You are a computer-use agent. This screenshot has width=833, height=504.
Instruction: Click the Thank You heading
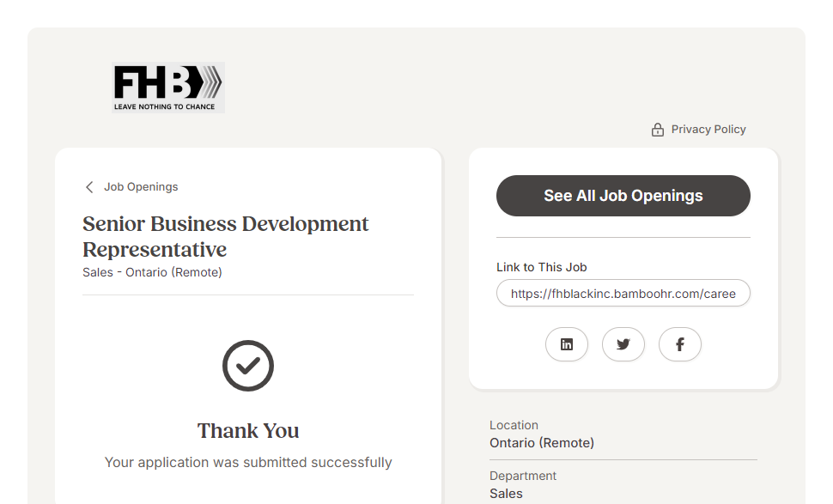(x=248, y=431)
